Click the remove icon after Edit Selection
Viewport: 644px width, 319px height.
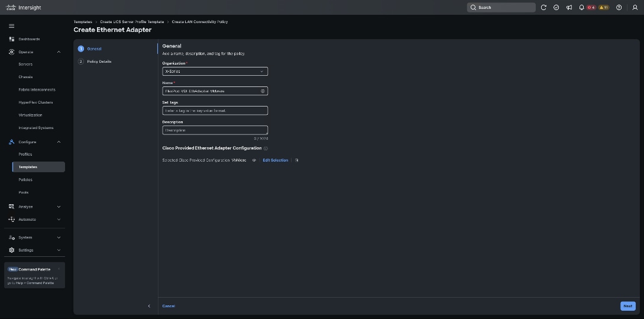tap(296, 160)
